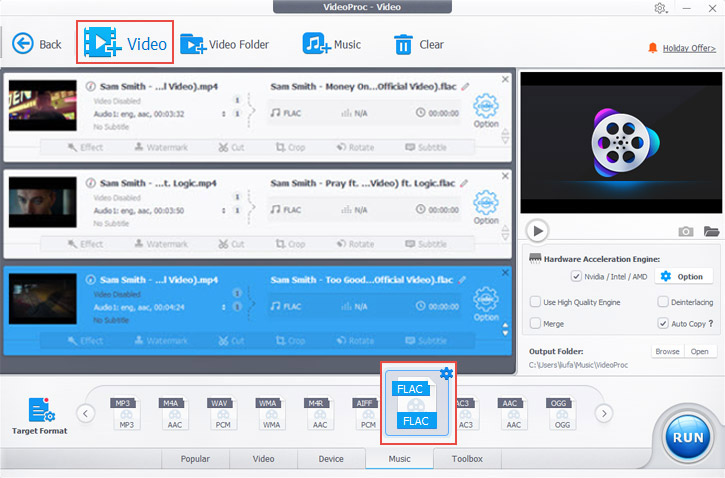Open the snapshot folder icon

pyautogui.click(x=712, y=231)
